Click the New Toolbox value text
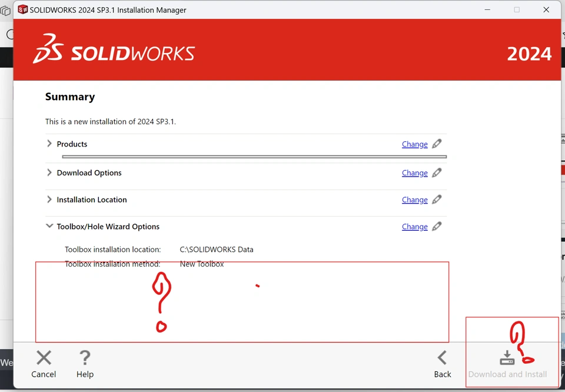 202,264
